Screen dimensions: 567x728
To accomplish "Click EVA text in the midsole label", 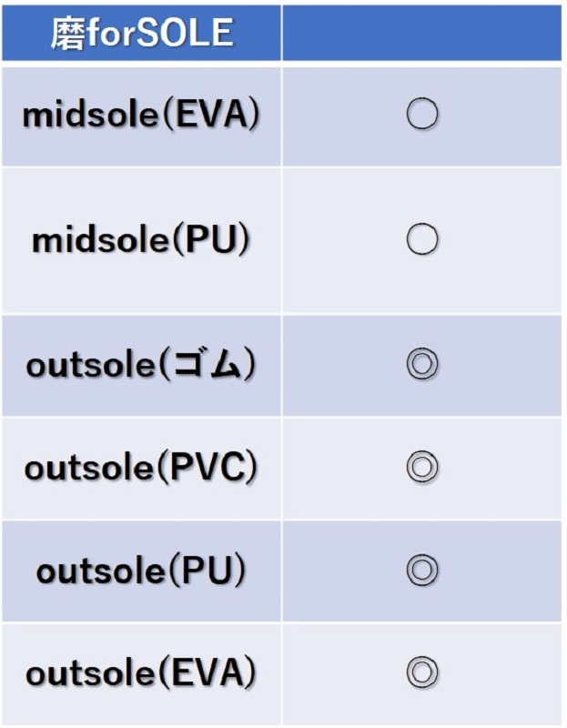I will click(x=213, y=116).
